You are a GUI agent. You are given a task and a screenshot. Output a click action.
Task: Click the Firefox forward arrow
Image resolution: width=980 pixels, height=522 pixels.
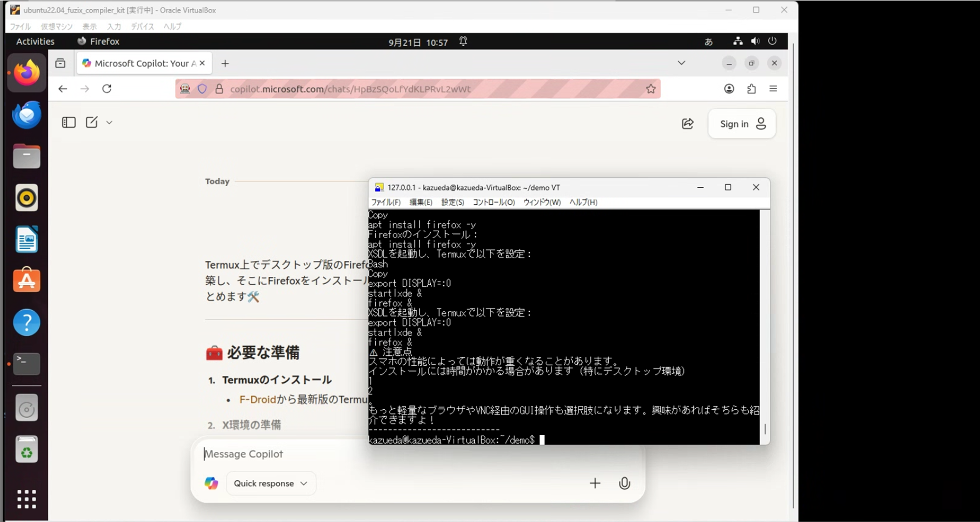click(85, 89)
